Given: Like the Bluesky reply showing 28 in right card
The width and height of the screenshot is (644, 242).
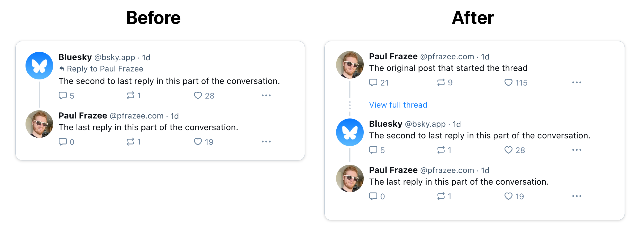Looking at the screenshot, I should [x=508, y=150].
